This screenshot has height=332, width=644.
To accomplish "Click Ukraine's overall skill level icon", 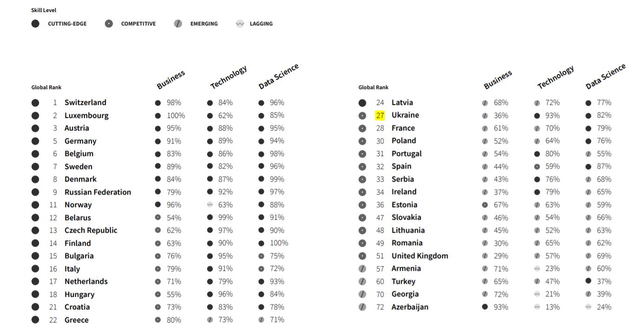I will point(362,116).
